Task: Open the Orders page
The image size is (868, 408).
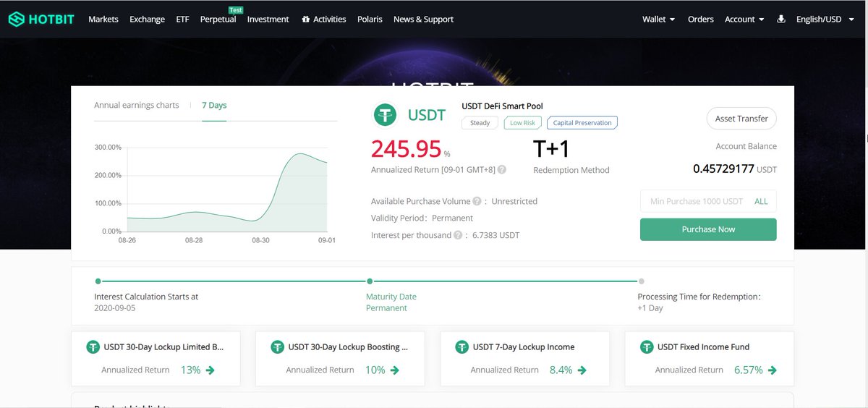Action: pos(701,20)
